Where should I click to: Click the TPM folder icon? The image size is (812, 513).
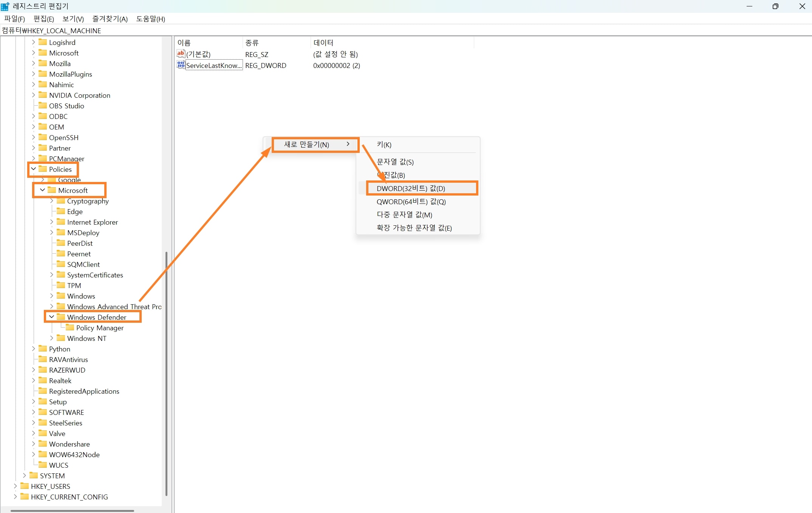tap(61, 285)
